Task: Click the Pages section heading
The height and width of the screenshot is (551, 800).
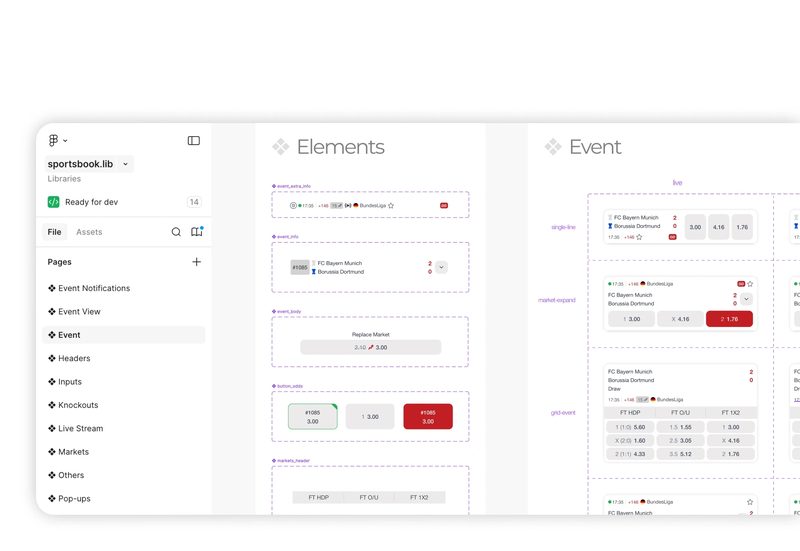Action: [60, 262]
